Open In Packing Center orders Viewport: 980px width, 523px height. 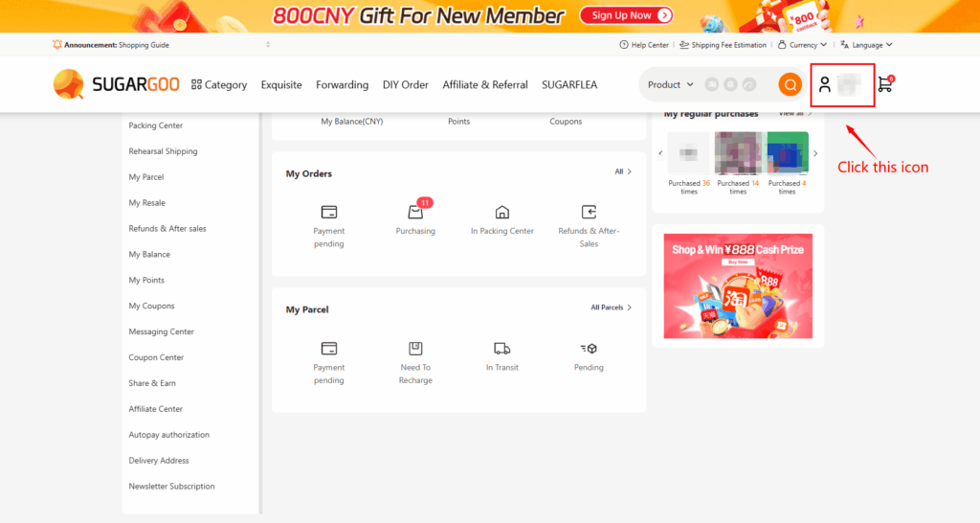click(501, 220)
